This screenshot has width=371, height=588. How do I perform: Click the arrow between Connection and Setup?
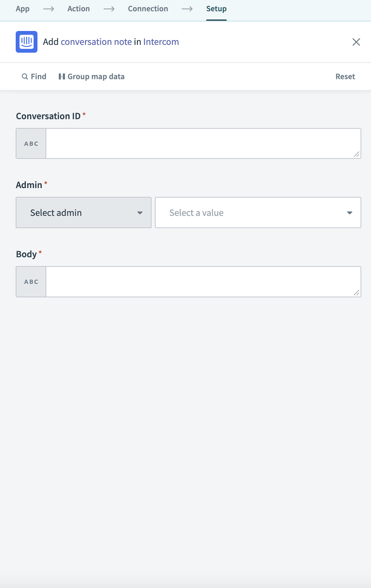[187, 9]
